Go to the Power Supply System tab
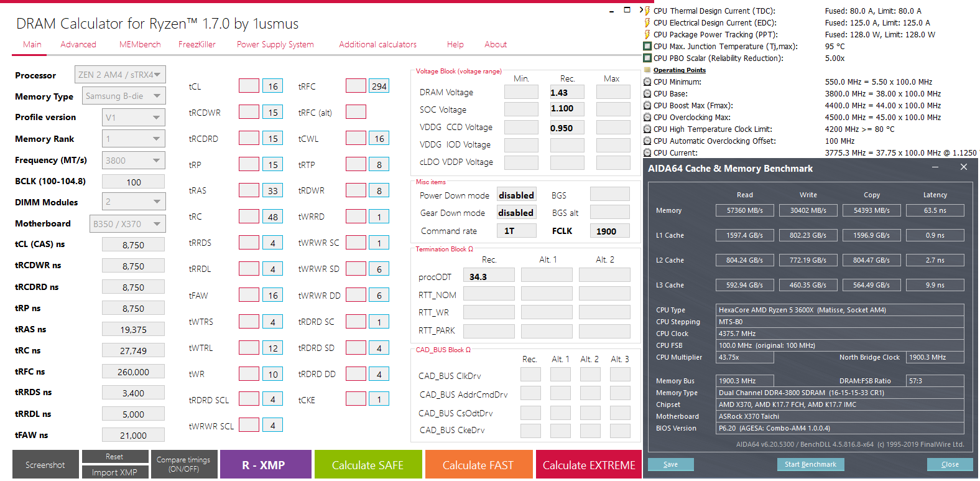 pyautogui.click(x=275, y=44)
